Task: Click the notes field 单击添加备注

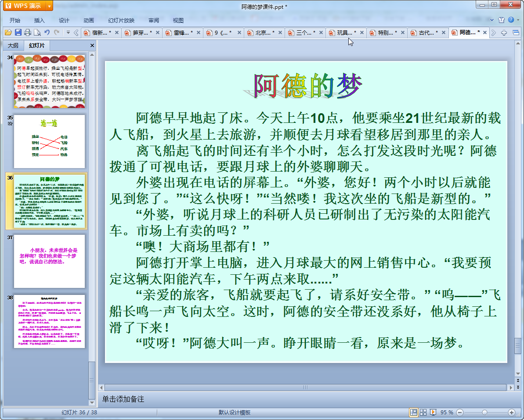Action: pyautogui.click(x=123, y=399)
